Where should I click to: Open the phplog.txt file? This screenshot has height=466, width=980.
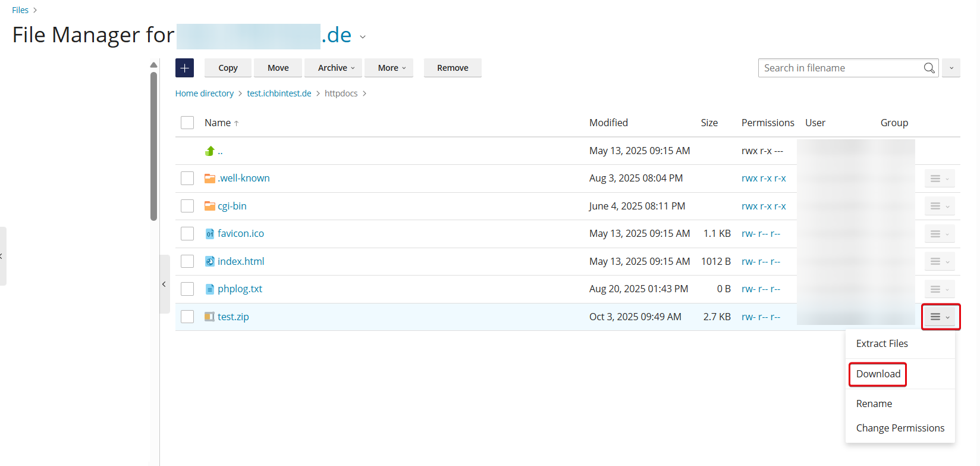pyautogui.click(x=240, y=289)
